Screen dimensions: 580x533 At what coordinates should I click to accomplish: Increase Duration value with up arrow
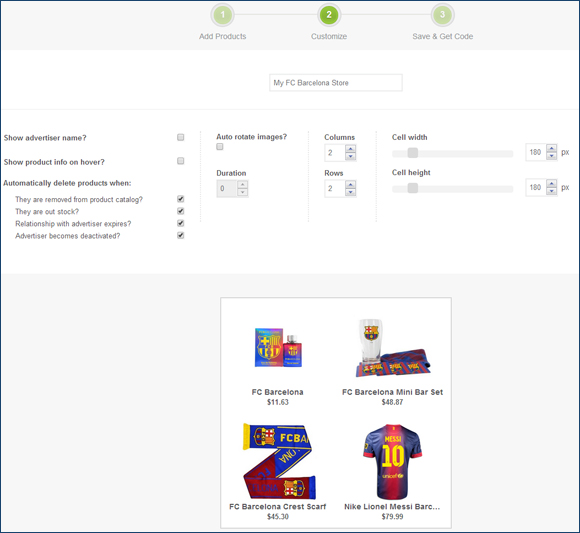(242, 185)
